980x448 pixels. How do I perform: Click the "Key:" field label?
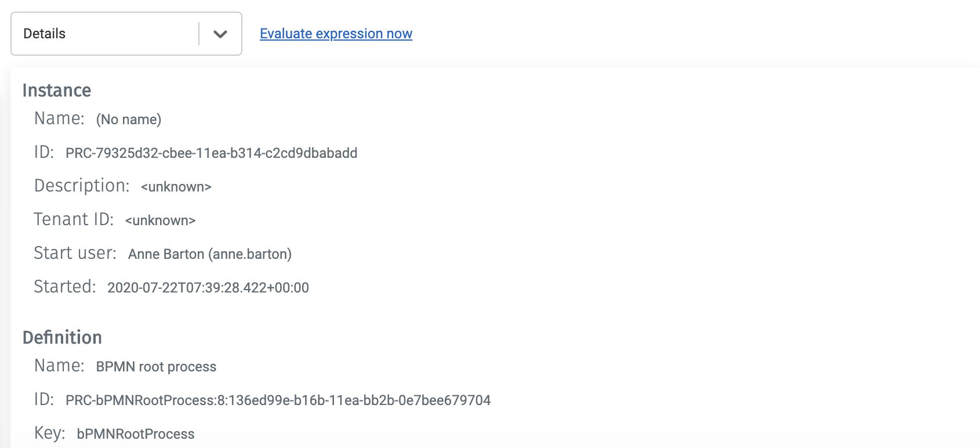click(x=49, y=433)
